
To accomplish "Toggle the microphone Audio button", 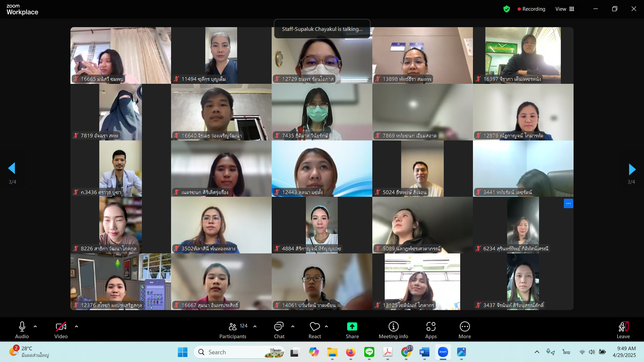I will tap(22, 327).
